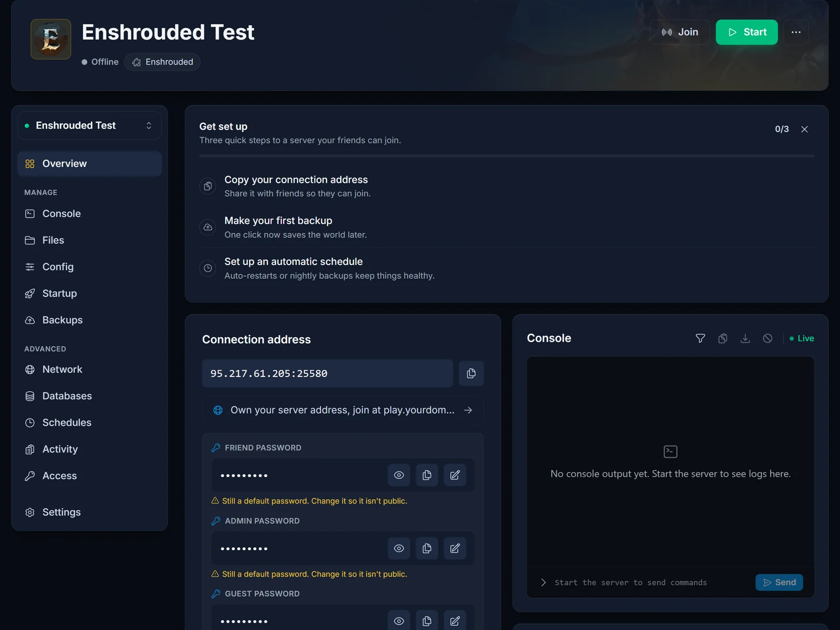The image size is (840, 630).
Task: Click the Connection address heading
Action: click(x=256, y=340)
